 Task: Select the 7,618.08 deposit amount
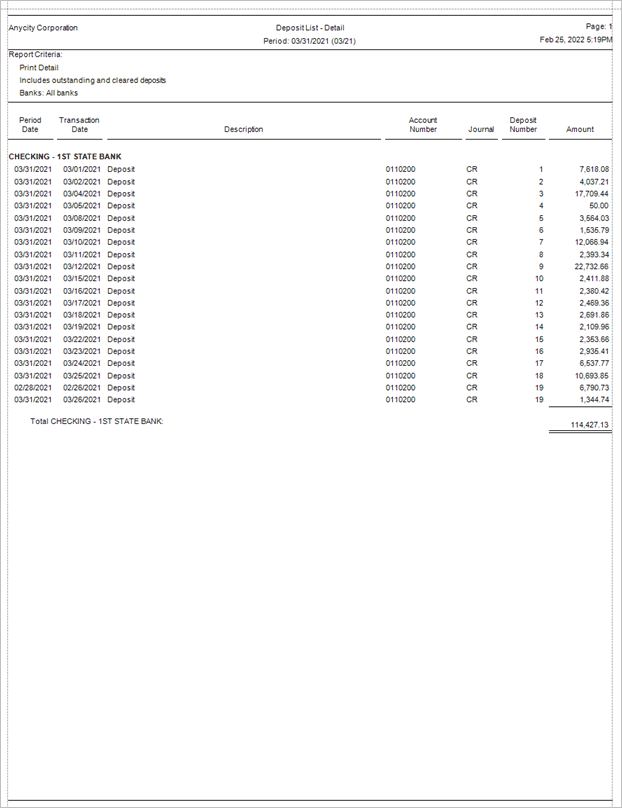click(x=593, y=170)
